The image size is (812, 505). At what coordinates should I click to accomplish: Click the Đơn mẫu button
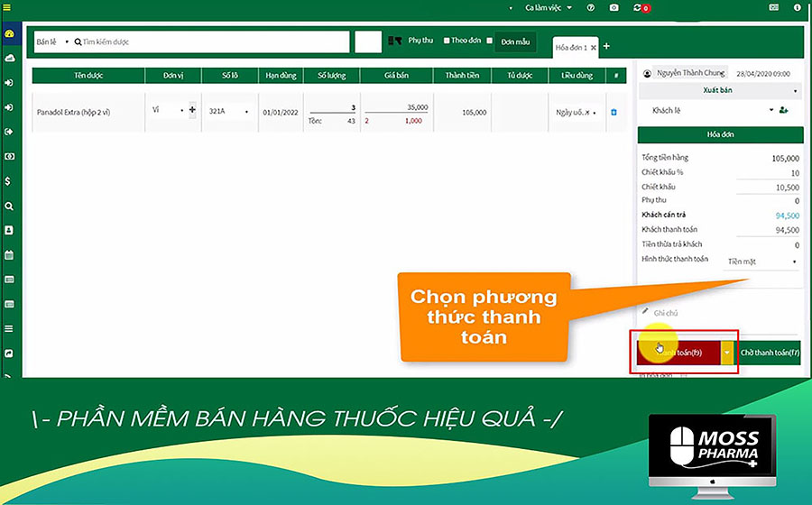(x=515, y=41)
